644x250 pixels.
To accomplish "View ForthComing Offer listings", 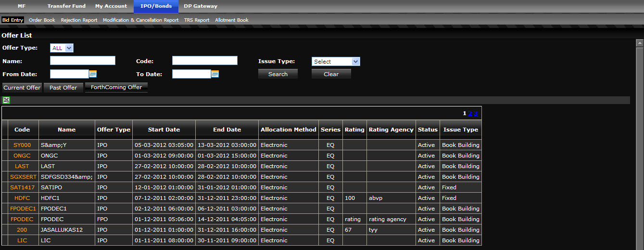I will tap(116, 87).
